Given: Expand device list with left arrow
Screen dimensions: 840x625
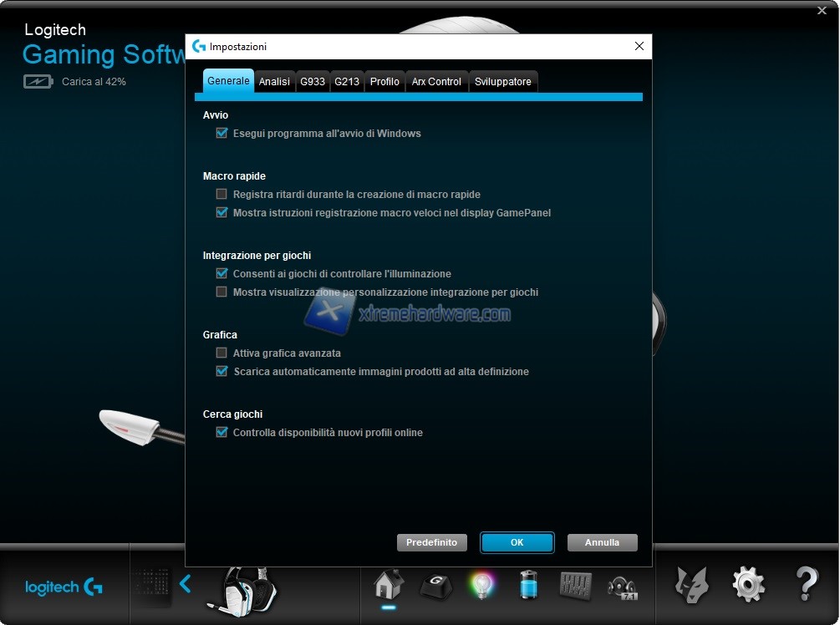Looking at the screenshot, I should [x=186, y=584].
